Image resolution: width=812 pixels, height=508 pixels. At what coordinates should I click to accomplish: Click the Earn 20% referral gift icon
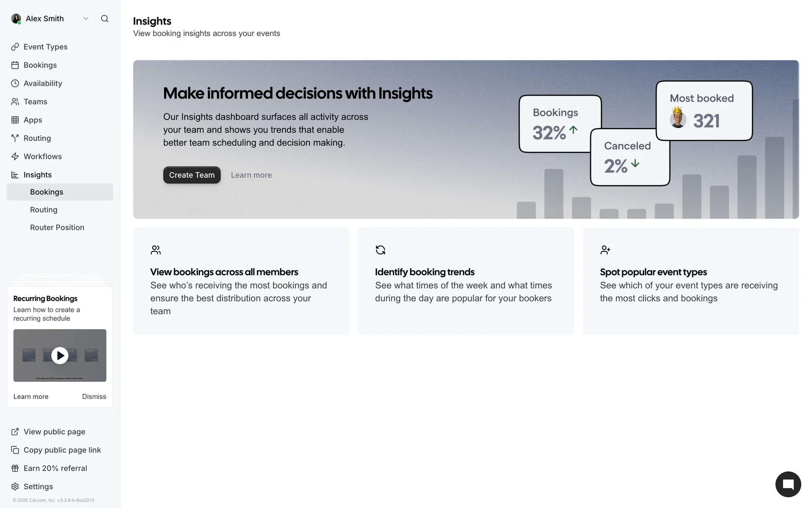point(15,468)
